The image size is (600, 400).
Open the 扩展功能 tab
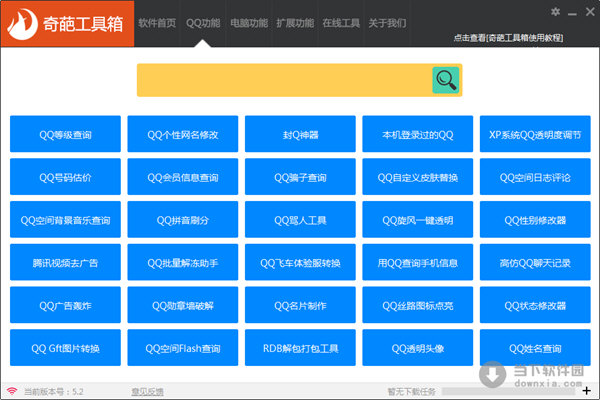[x=295, y=23]
